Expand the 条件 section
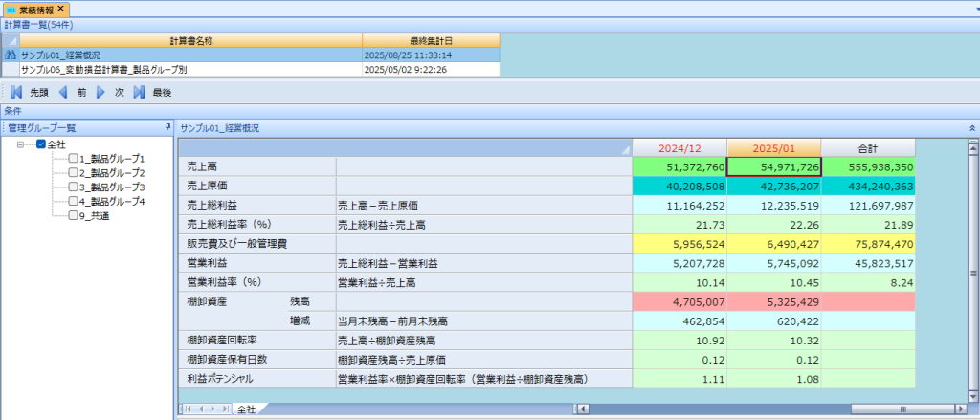The image size is (980, 420). (13, 111)
